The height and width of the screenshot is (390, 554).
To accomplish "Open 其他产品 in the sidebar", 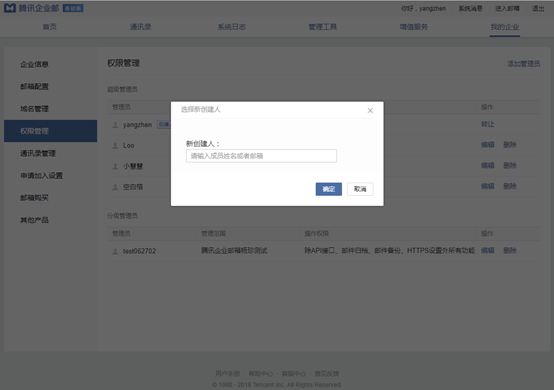I will click(x=51, y=220).
